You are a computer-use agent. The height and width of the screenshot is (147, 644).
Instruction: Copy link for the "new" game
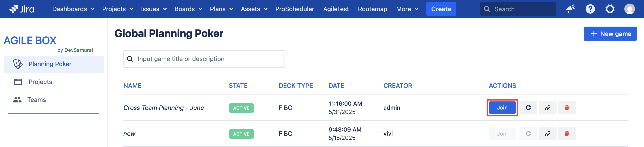(x=547, y=134)
